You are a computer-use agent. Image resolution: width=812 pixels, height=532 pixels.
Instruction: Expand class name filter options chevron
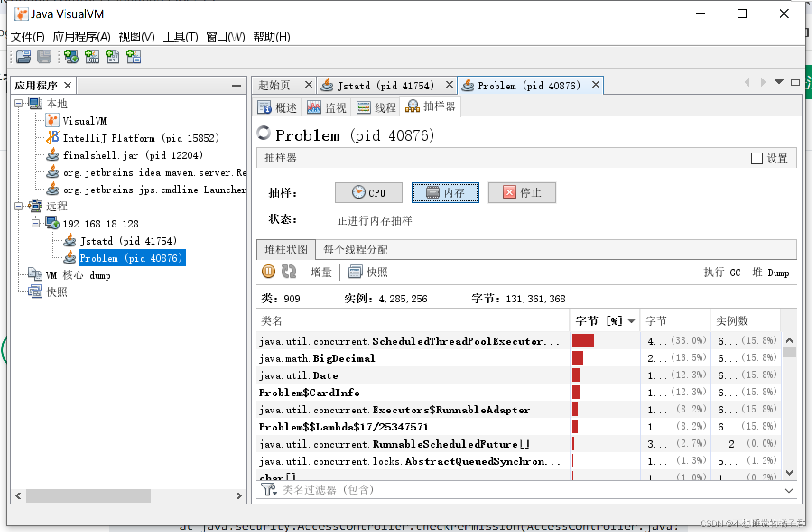pos(789,490)
